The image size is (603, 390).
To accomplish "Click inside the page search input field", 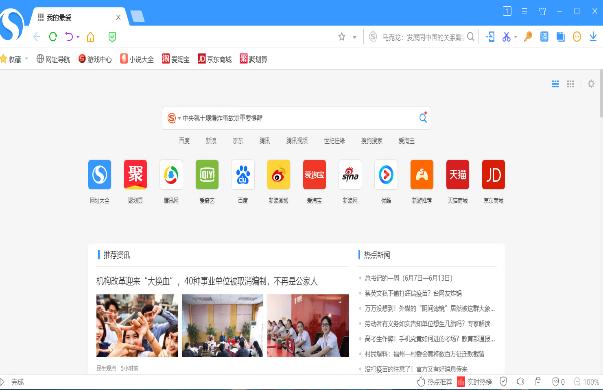I will click(298, 118).
